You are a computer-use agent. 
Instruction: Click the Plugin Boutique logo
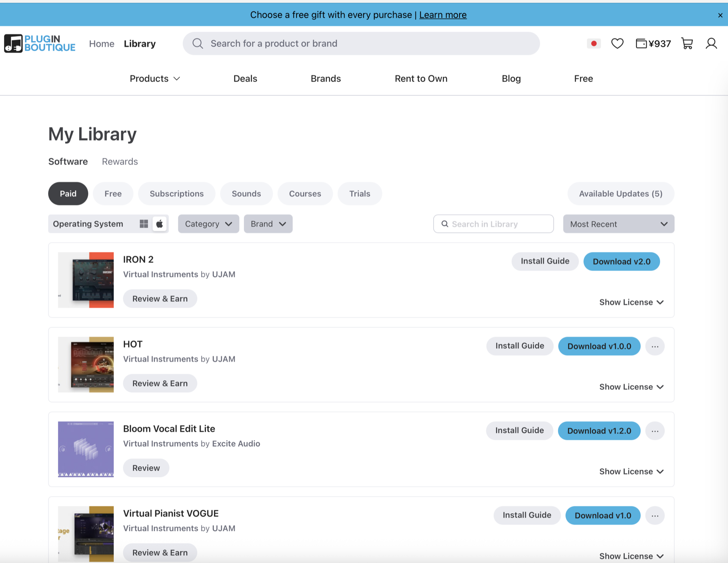click(40, 43)
